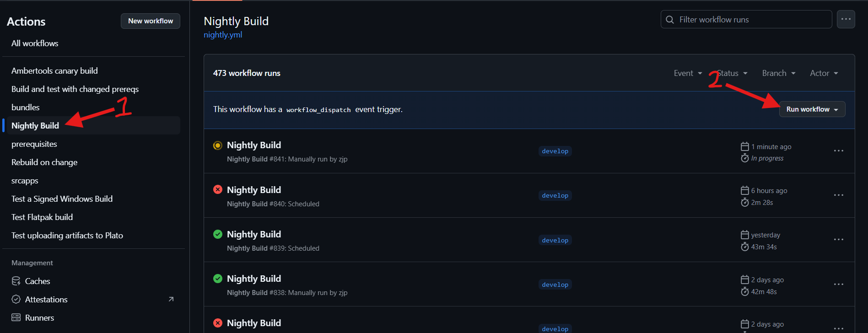Click the develop branch label of run #839

point(555,240)
